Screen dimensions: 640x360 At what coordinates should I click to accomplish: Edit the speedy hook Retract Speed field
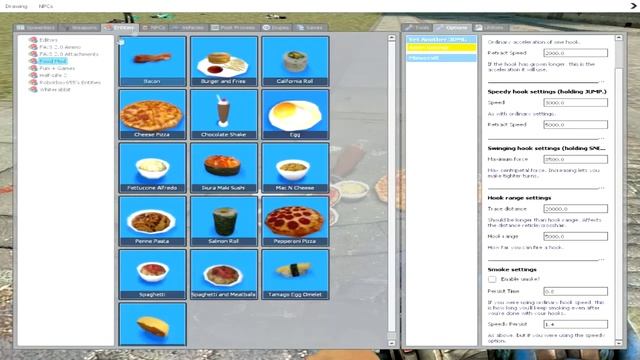[576, 124]
